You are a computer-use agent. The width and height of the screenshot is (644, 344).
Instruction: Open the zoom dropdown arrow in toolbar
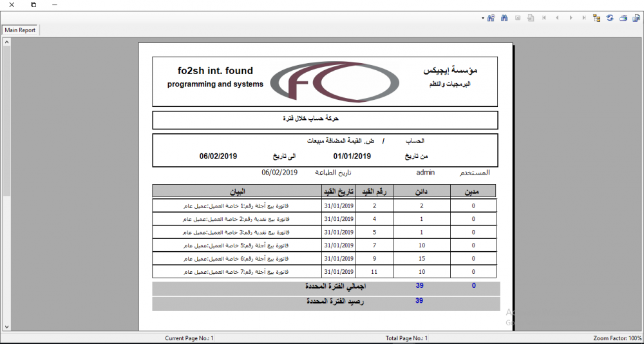point(482,18)
